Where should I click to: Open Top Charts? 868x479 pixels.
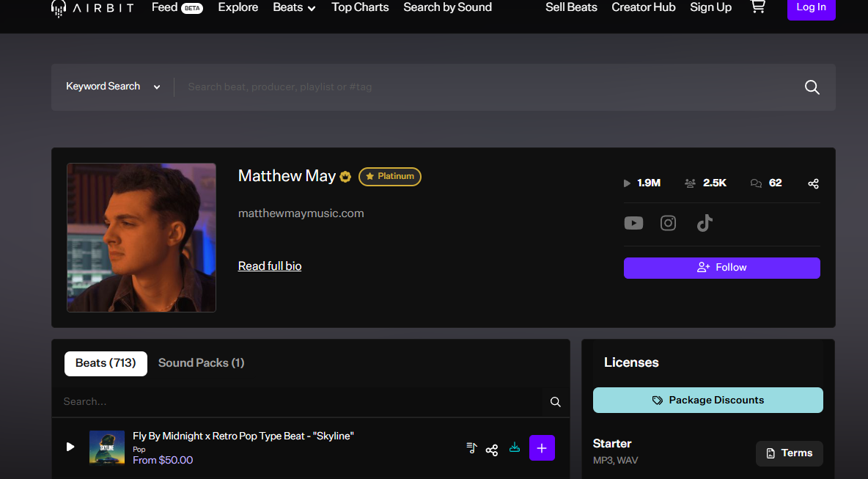tap(360, 8)
